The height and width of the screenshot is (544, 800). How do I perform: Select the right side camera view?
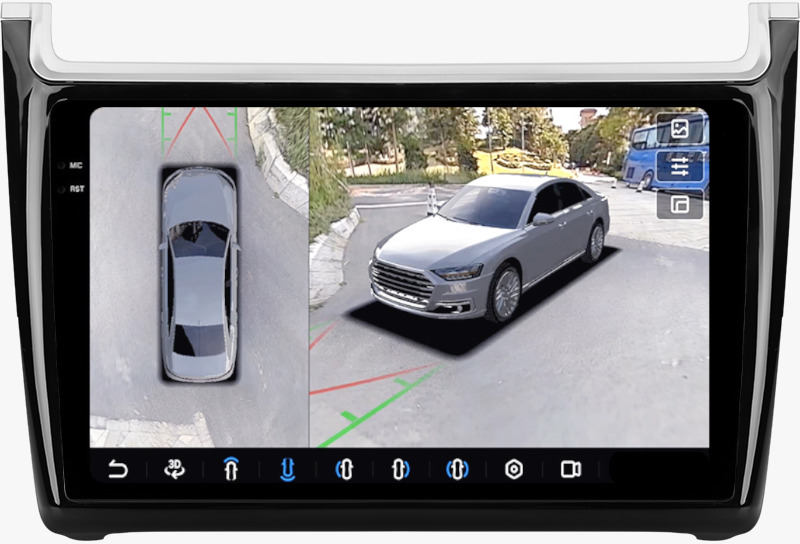tap(401, 469)
